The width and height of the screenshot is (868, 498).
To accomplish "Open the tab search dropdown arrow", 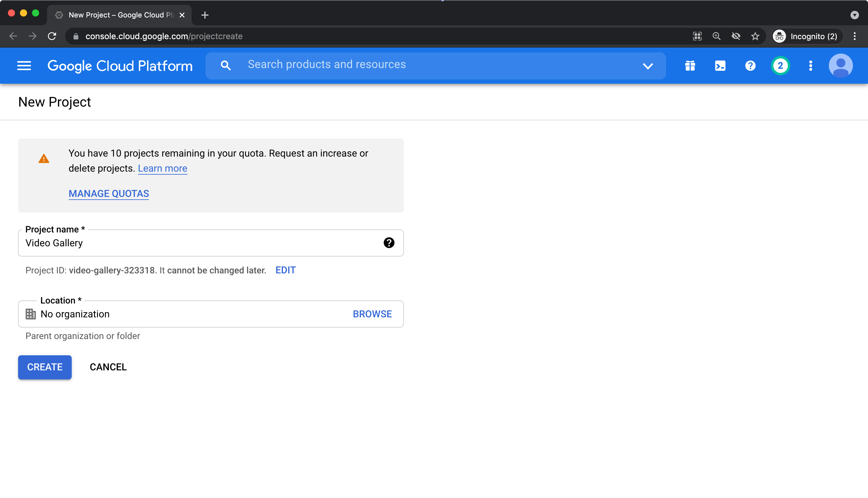I will click(854, 15).
